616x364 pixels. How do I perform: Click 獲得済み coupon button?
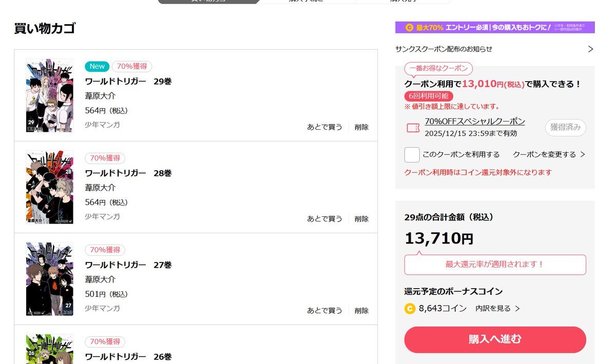(x=565, y=128)
